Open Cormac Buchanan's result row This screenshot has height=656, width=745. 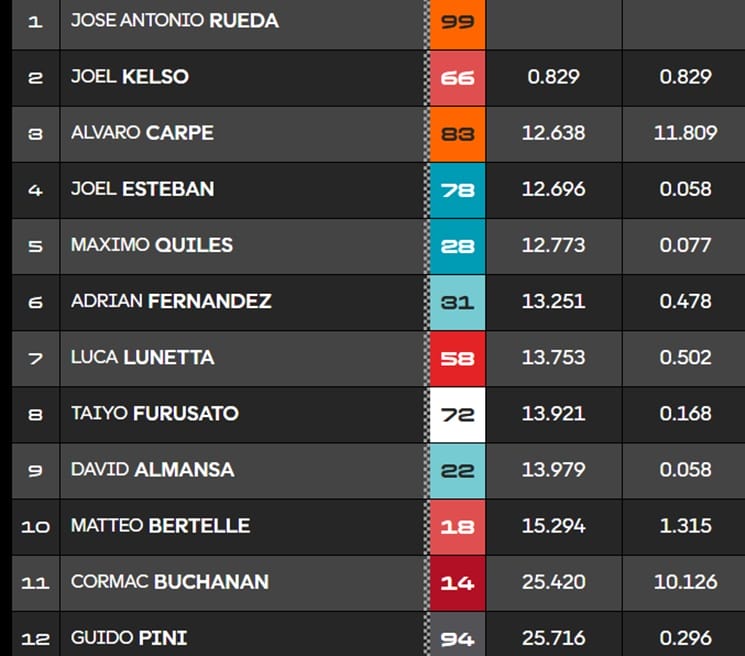(169, 581)
